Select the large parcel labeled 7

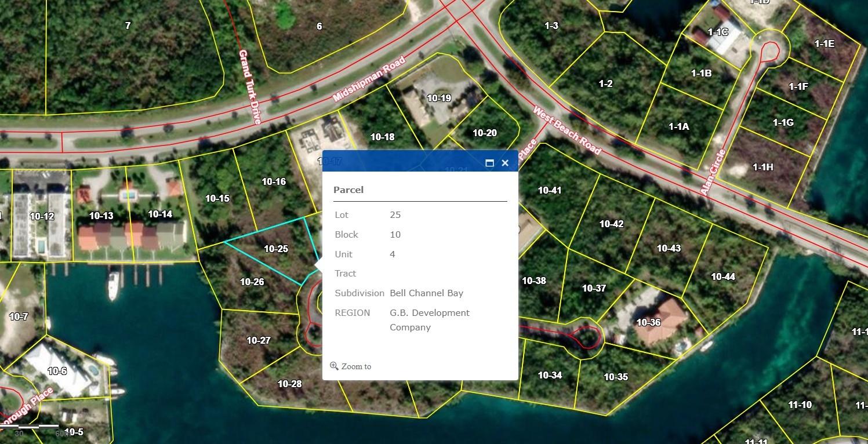[x=128, y=25]
